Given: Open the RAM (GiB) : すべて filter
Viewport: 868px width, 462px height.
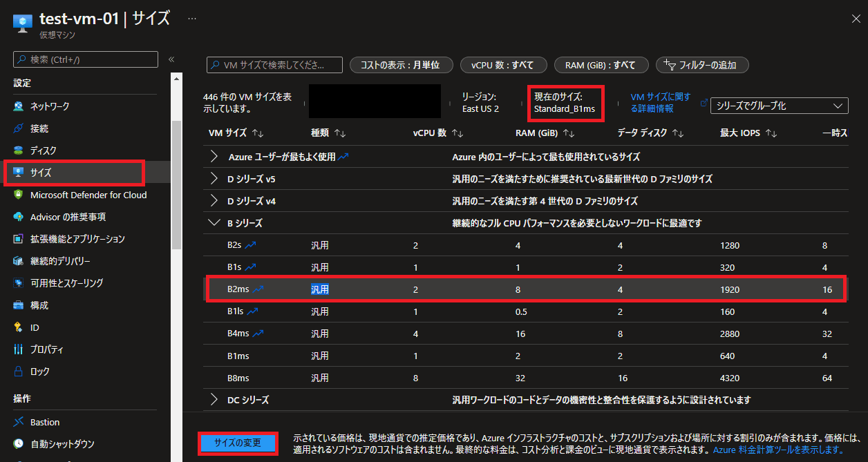Looking at the screenshot, I should click(601, 65).
